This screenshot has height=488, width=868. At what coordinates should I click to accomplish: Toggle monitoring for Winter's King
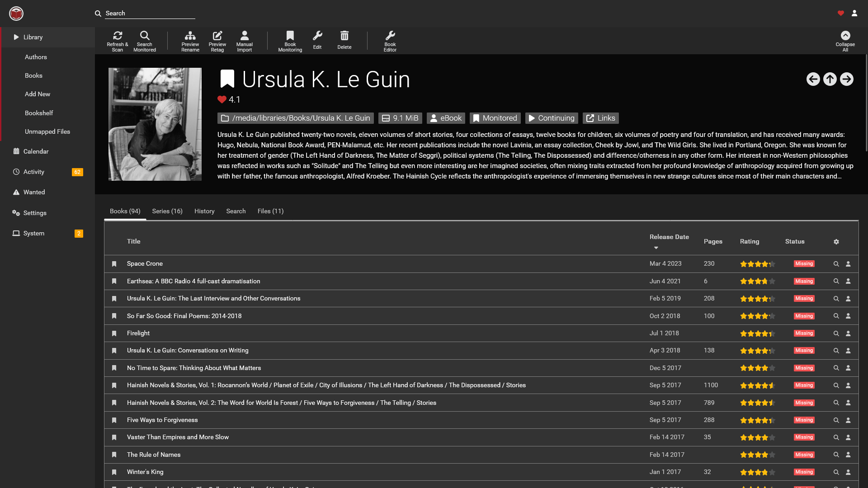pyautogui.click(x=114, y=472)
